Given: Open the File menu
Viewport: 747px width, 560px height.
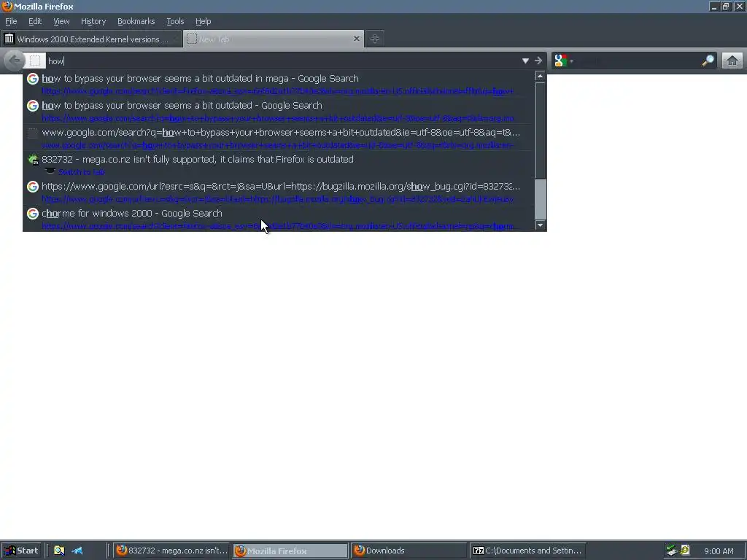Looking at the screenshot, I should [x=11, y=21].
